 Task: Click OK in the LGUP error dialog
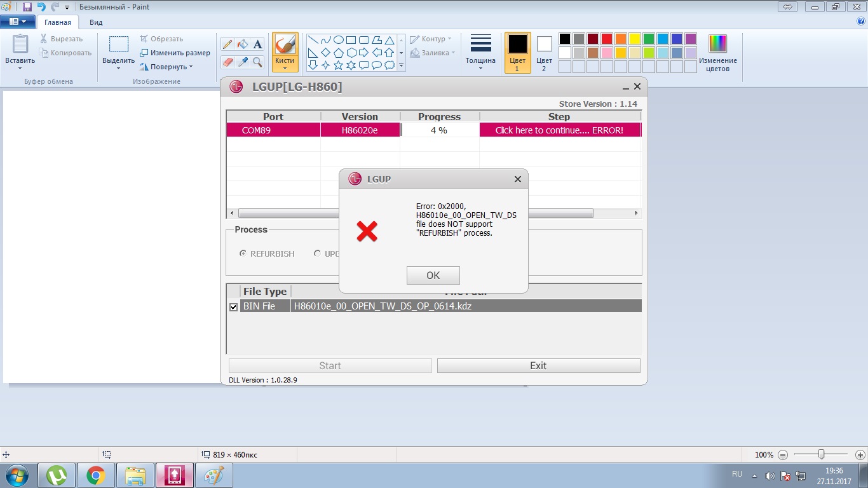[433, 275]
